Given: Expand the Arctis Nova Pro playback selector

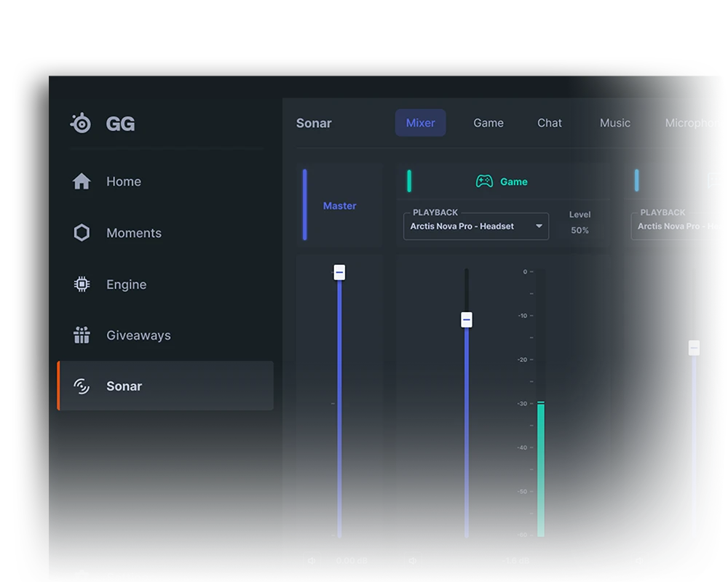Looking at the screenshot, I should [x=475, y=226].
